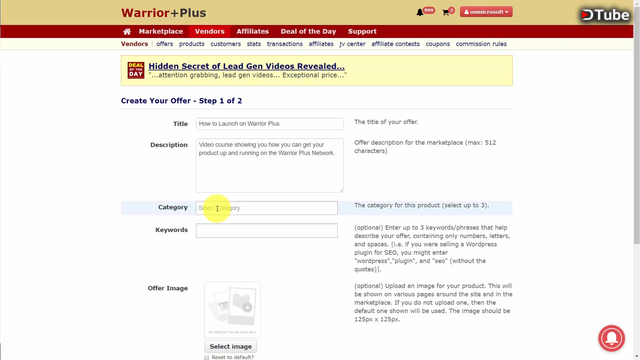This screenshot has width=640, height=360.
Task: Go to the jv center submenu link
Action: pyautogui.click(x=352, y=44)
